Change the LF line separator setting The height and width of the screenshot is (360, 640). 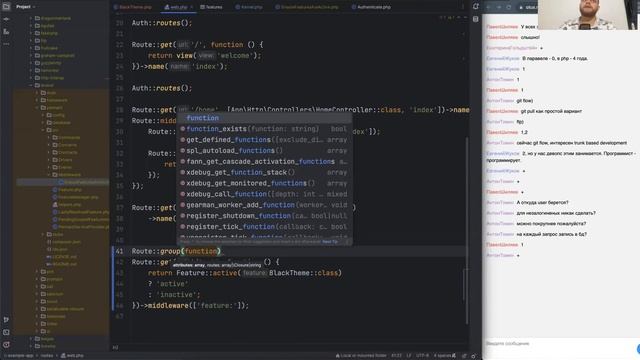click(x=409, y=356)
